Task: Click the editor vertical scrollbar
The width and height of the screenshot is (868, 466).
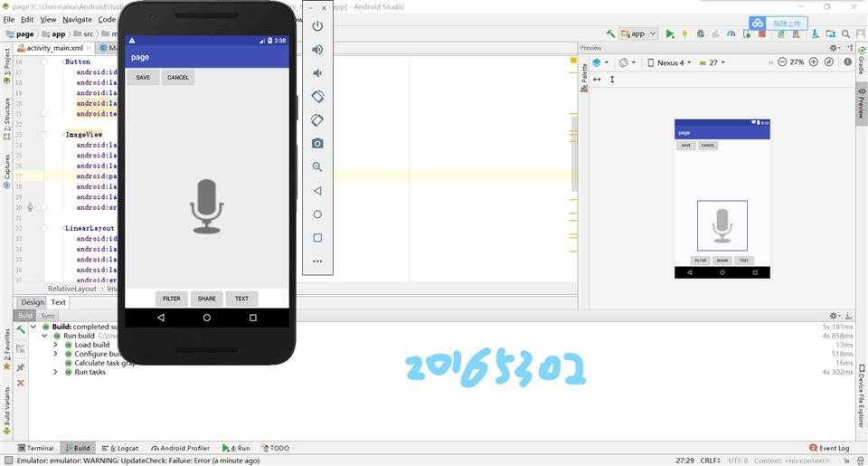Action: (x=574, y=152)
